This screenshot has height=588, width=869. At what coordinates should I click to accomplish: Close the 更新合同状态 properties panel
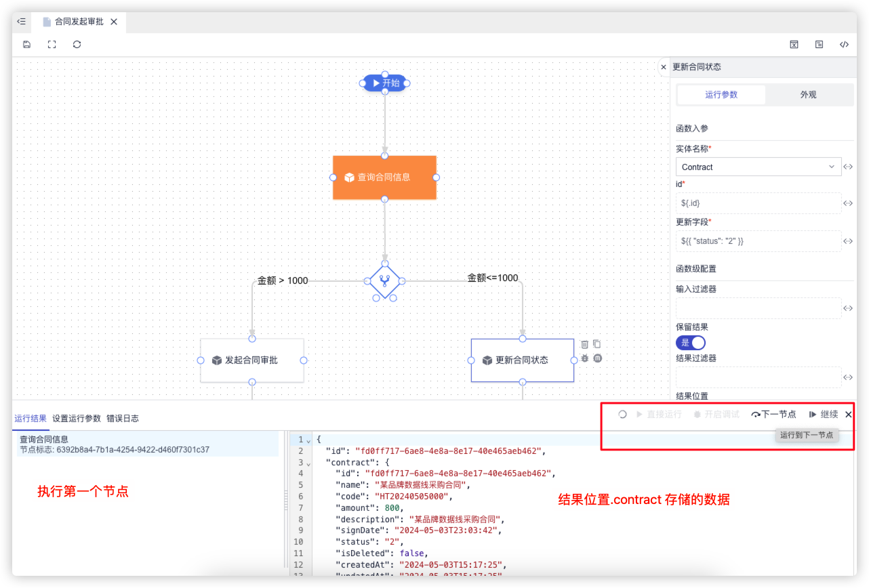[x=664, y=67]
